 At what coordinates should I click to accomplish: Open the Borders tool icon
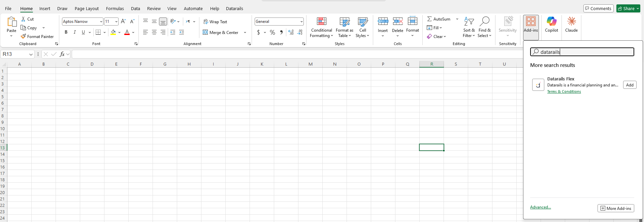pos(98,32)
